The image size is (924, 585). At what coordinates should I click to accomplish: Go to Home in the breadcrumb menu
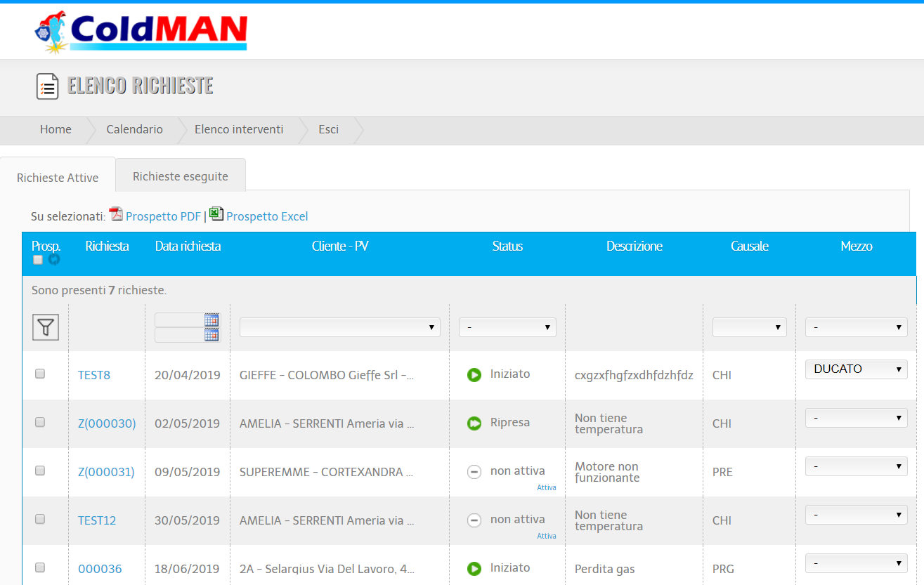(56, 129)
